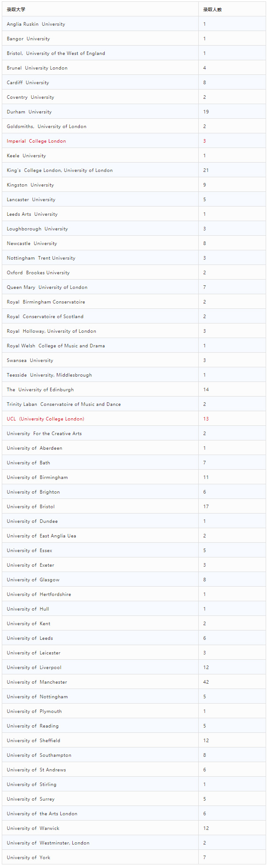Click University of Liverpool
Screen dimensions: 267x868
pyautogui.click(x=34, y=667)
